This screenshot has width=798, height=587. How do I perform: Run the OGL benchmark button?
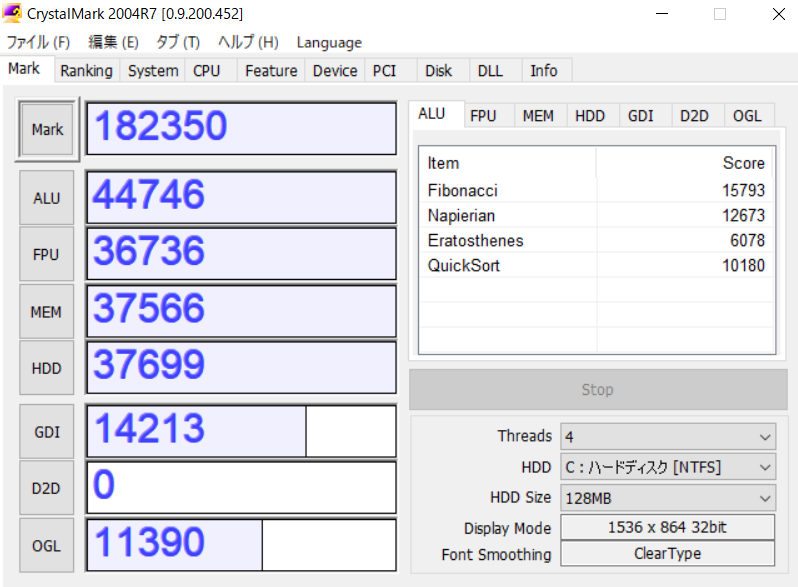pos(46,545)
